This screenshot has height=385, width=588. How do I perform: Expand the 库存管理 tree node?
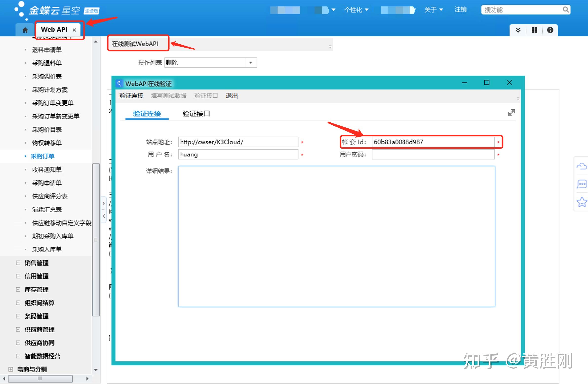(x=18, y=289)
